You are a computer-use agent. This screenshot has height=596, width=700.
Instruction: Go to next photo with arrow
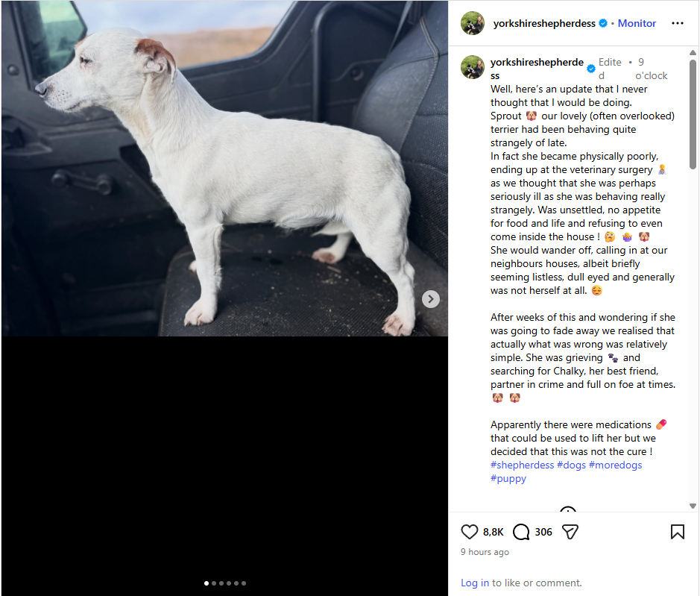(x=431, y=299)
